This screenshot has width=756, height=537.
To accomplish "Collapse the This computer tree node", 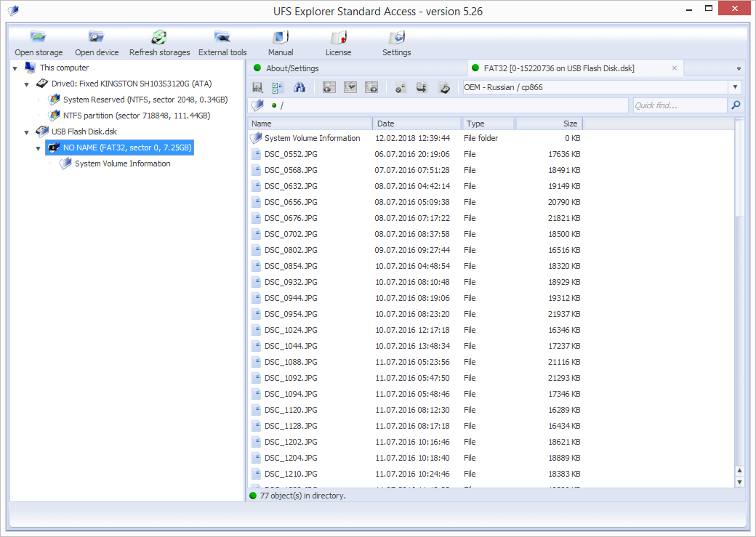I will click(15, 68).
